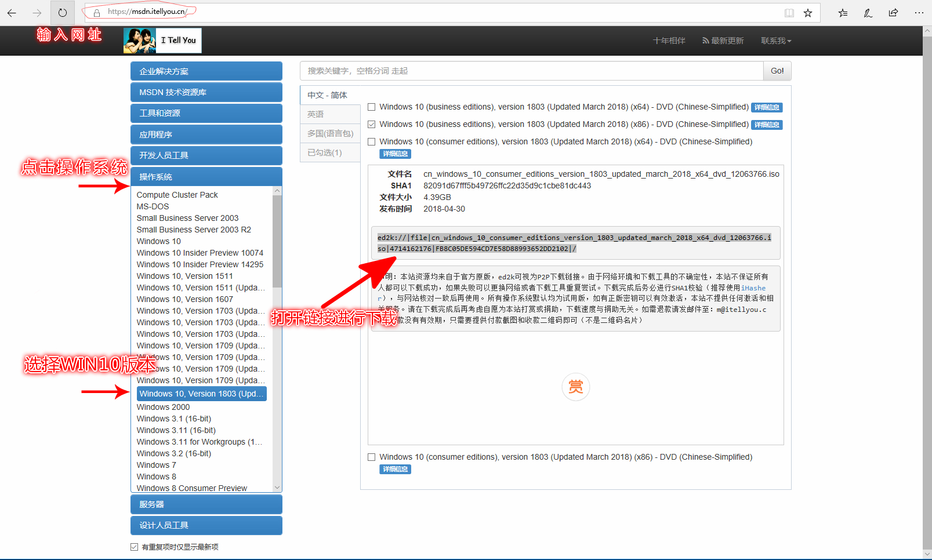Switch to the 英语 language tab

(x=316, y=114)
